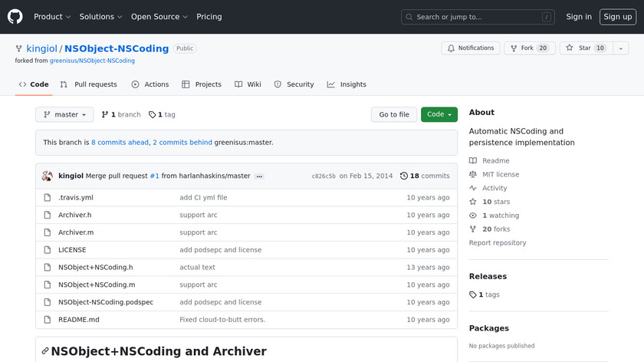Open the commit history clock icon
The height and width of the screenshot is (362, 644).
(x=404, y=176)
